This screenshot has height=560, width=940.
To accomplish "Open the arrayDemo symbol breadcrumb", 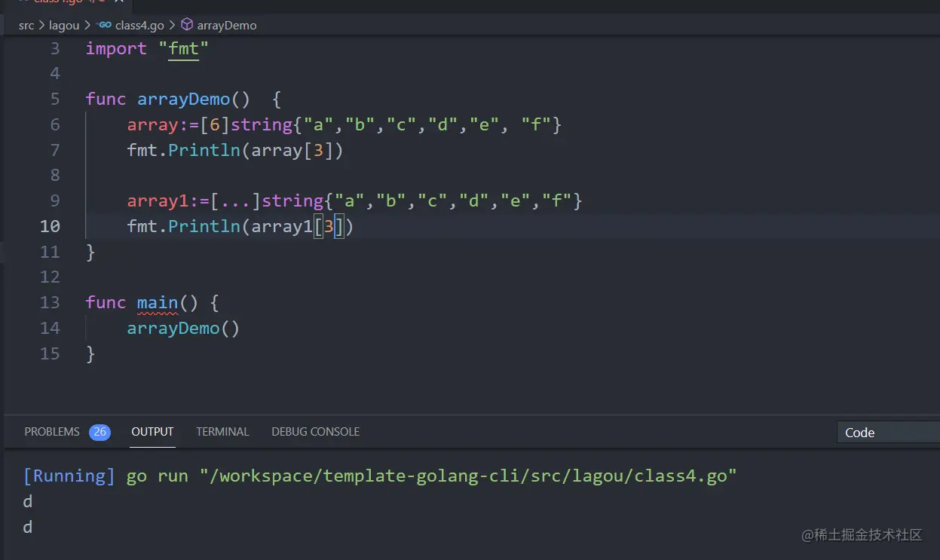I will click(227, 25).
